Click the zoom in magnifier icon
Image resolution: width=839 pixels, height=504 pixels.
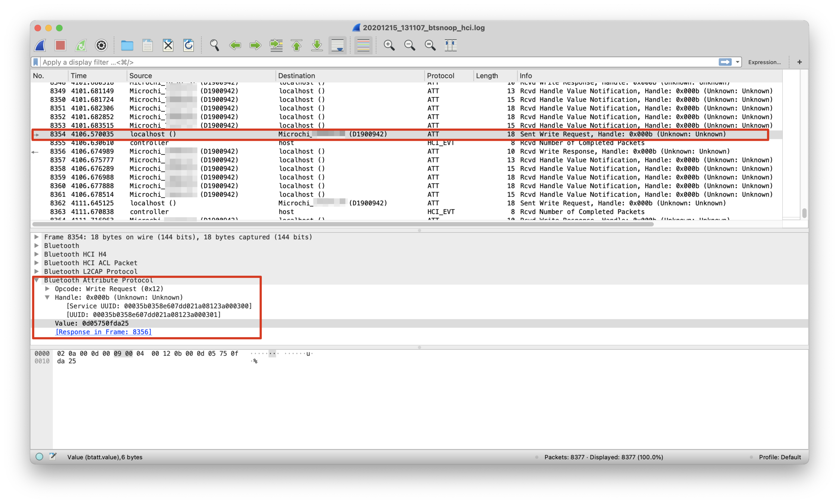(x=389, y=45)
